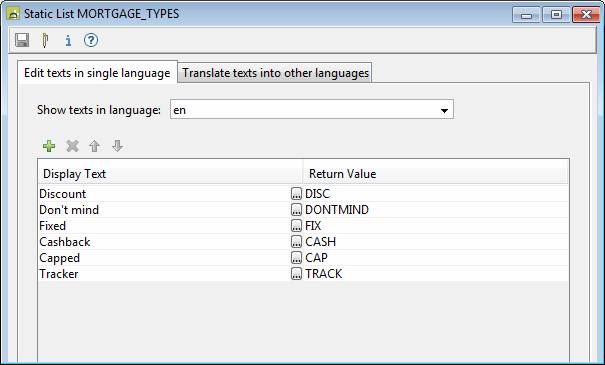The height and width of the screenshot is (365, 605).
Task: Select the CAP return value cell
Action: pyautogui.click(x=436, y=258)
